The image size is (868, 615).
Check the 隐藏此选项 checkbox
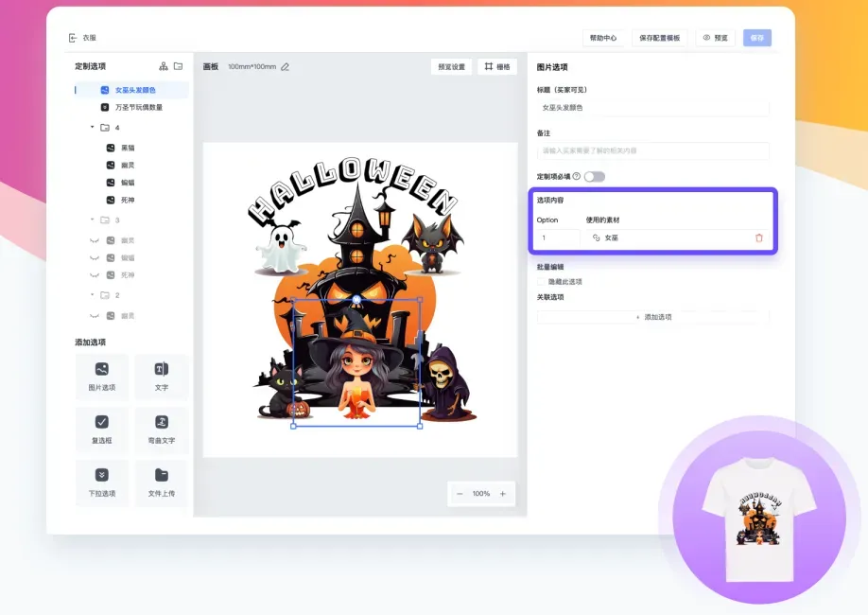(x=541, y=281)
